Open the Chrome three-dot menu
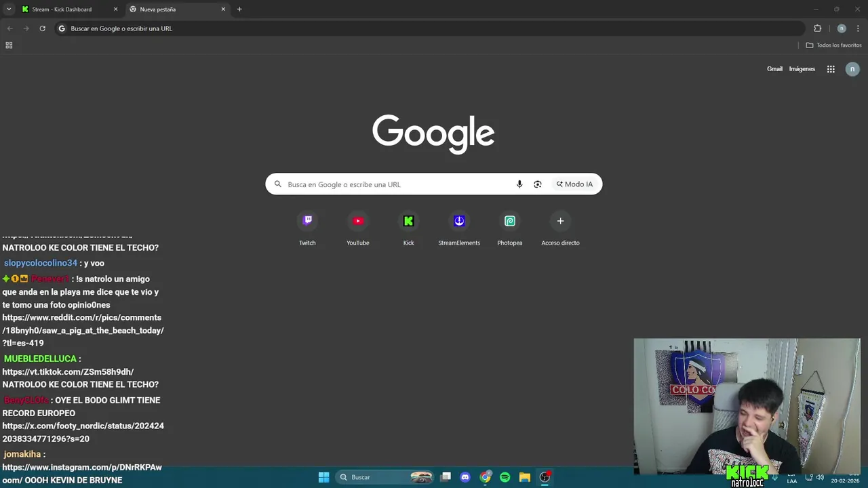 coord(859,28)
